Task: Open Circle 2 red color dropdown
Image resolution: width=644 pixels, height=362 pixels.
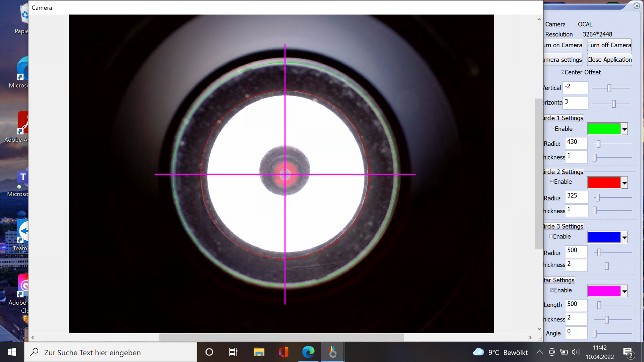Action: click(624, 183)
